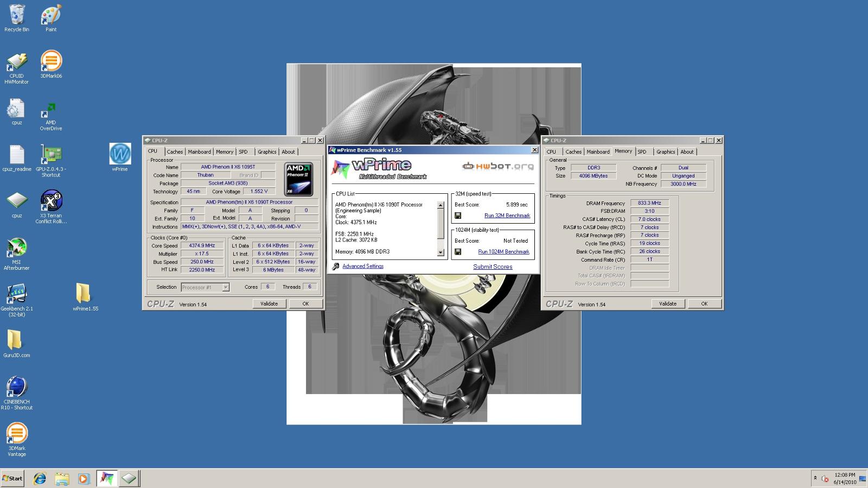
Task: Open the 3DMark Vantage desktop icon
Action: (x=17, y=440)
